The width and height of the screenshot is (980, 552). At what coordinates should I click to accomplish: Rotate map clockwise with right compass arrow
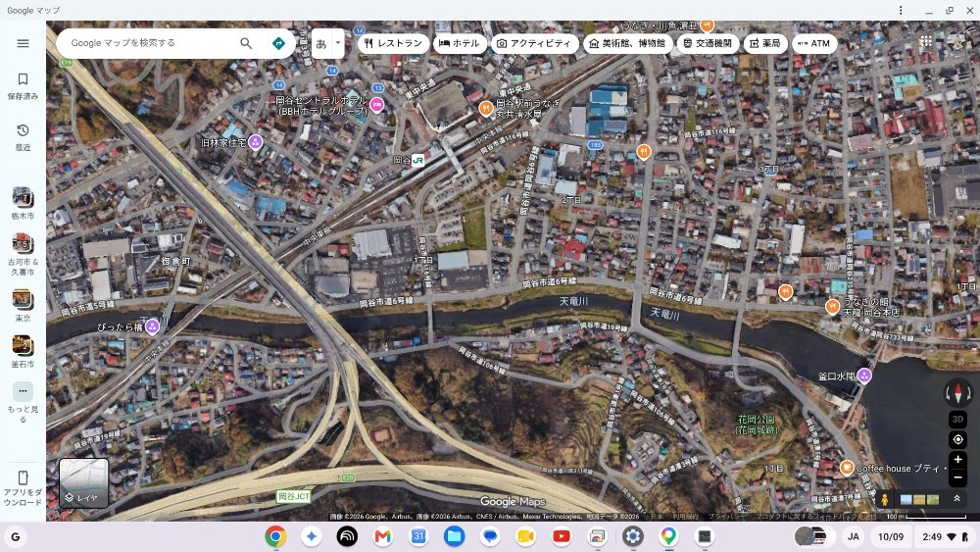point(968,393)
